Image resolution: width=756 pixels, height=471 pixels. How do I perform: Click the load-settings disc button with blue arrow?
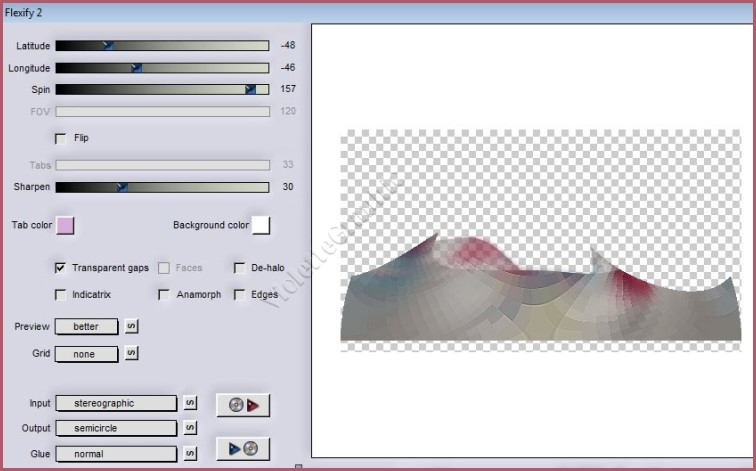click(x=243, y=449)
